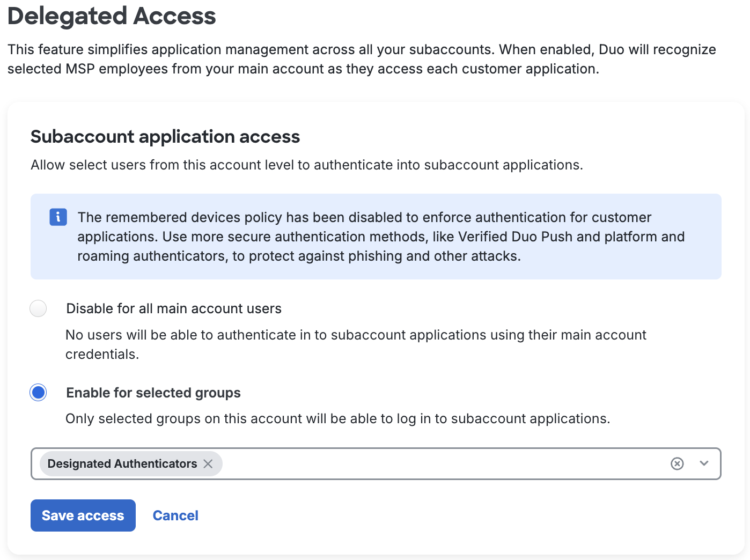Click the Delegated Access page heading
This screenshot has height=560, width=750.
(111, 17)
